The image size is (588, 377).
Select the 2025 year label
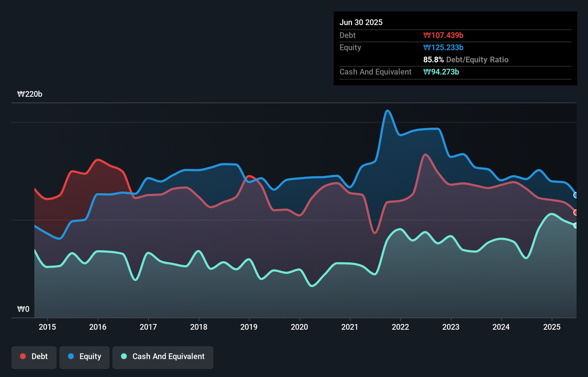point(552,327)
